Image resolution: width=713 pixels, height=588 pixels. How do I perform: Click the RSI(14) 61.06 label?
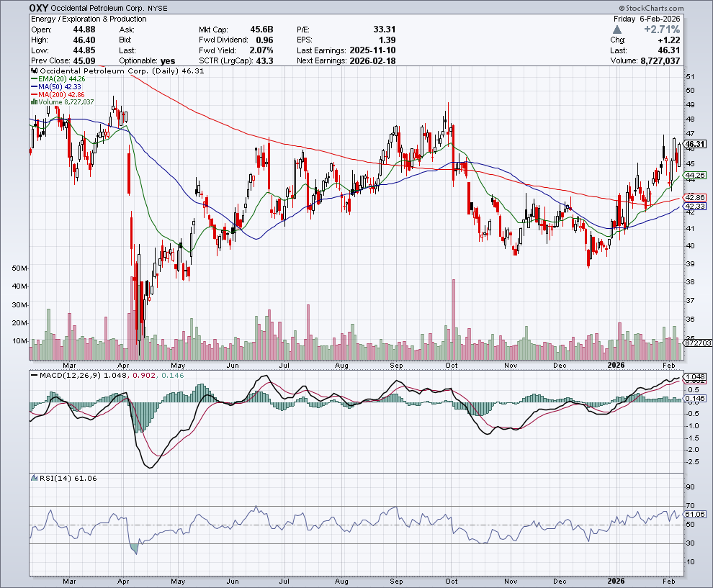[x=68, y=478]
